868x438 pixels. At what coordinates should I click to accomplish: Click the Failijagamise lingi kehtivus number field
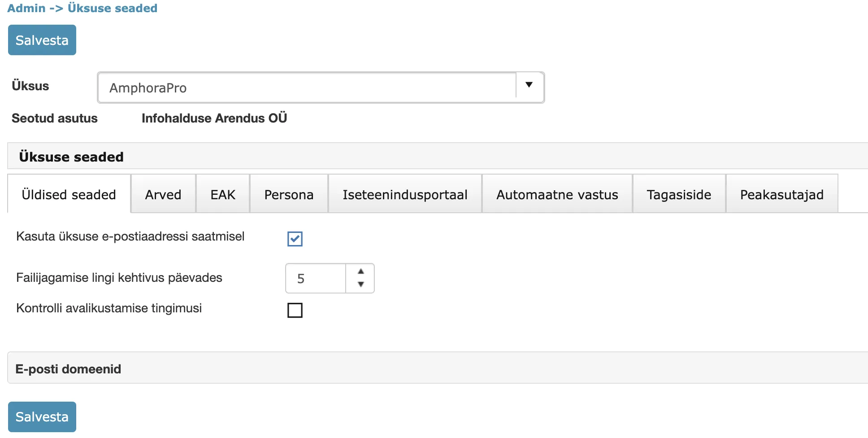pyautogui.click(x=316, y=278)
